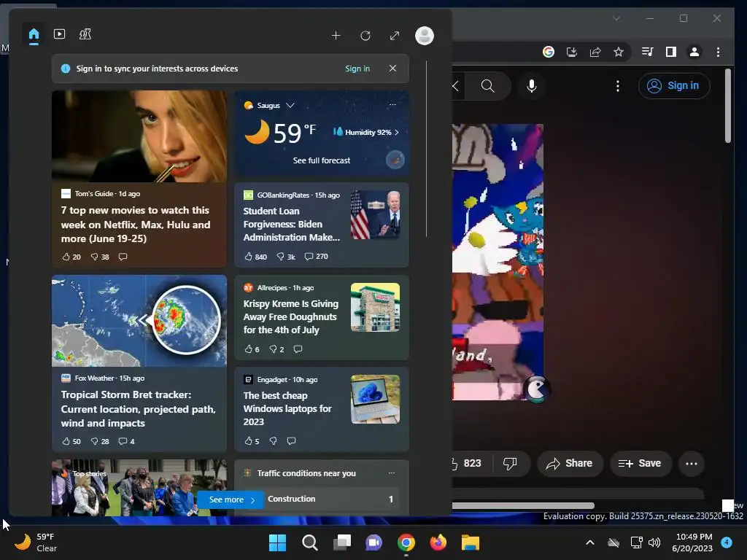747x560 pixels.
Task: Dislike the Krispy Kreme article
Action: (x=276, y=349)
